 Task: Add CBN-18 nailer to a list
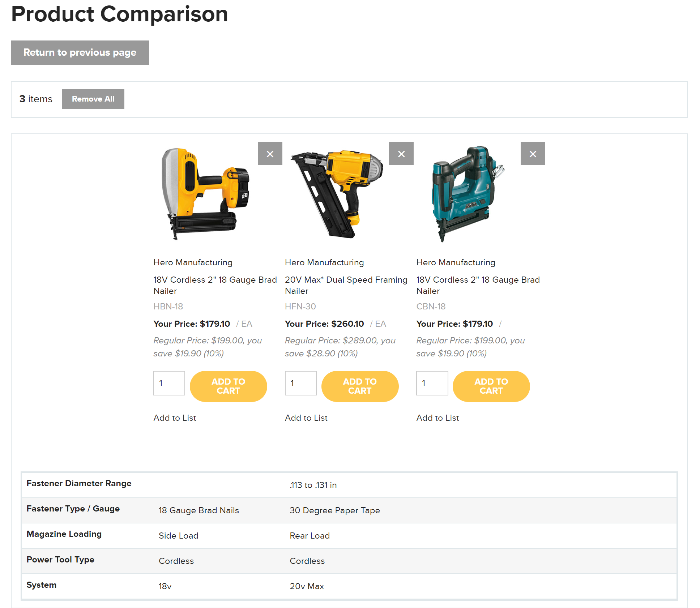437,418
